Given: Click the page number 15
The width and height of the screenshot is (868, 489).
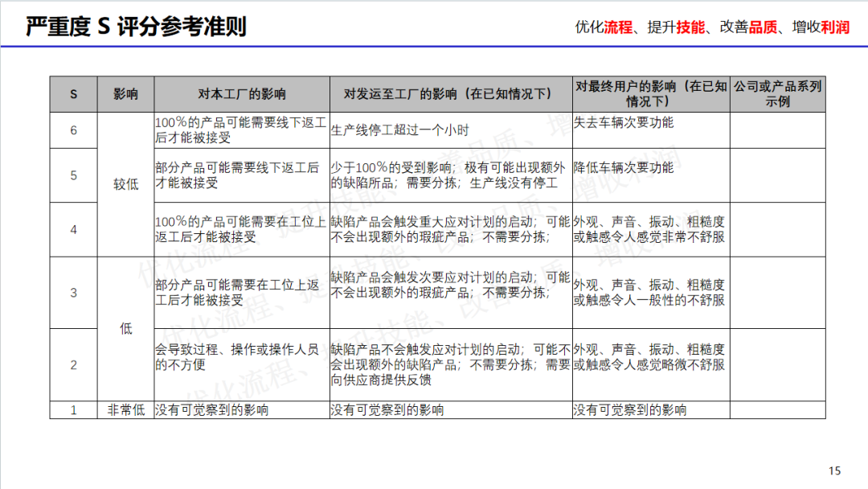Looking at the screenshot, I should point(834,471).
